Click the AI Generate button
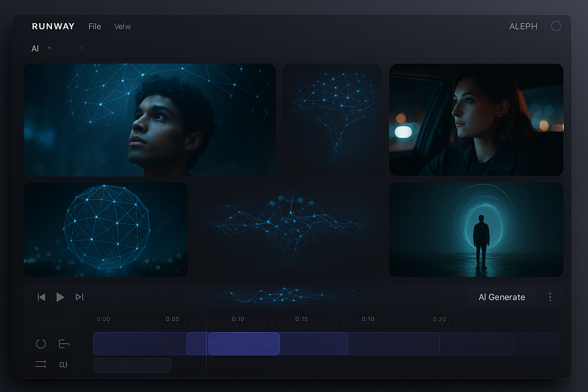 pyautogui.click(x=501, y=297)
